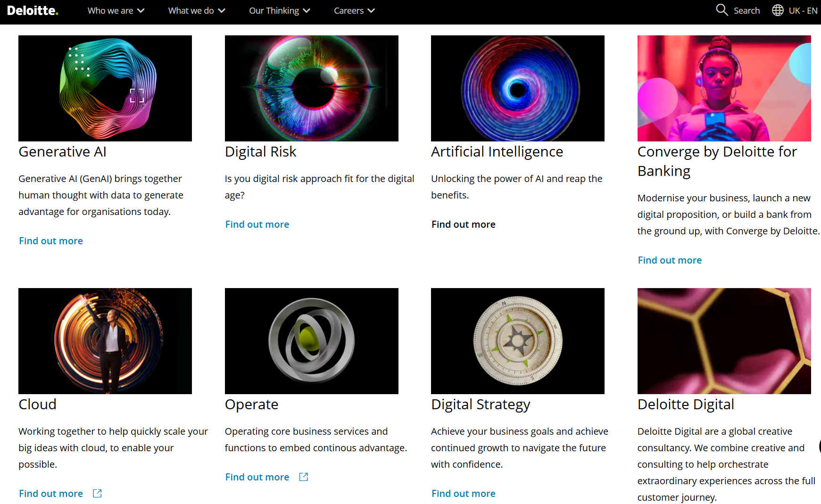Click Find out more under Artificial Intelligence
The height and width of the screenshot is (504, 821).
(x=463, y=224)
